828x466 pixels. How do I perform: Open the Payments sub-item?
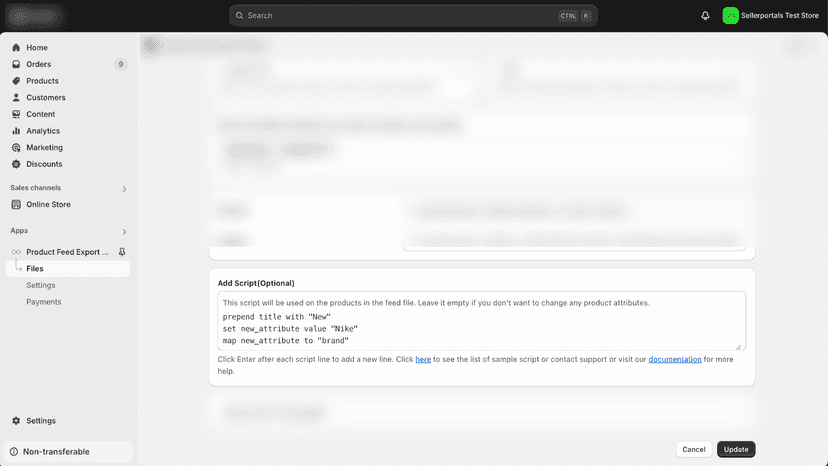pyautogui.click(x=44, y=302)
